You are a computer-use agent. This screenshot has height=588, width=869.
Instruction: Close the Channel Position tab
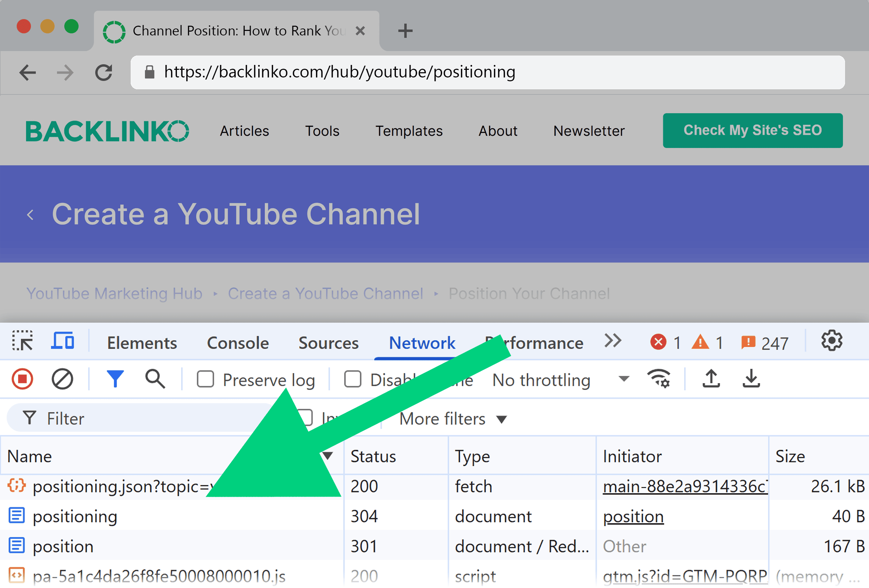(x=360, y=31)
